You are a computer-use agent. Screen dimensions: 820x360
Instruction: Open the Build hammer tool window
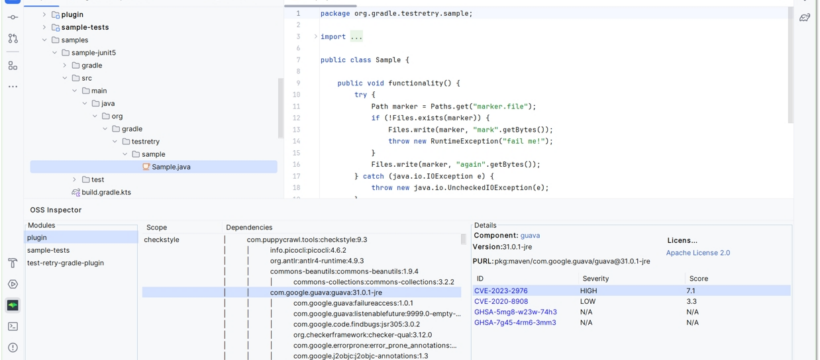pyautogui.click(x=13, y=263)
